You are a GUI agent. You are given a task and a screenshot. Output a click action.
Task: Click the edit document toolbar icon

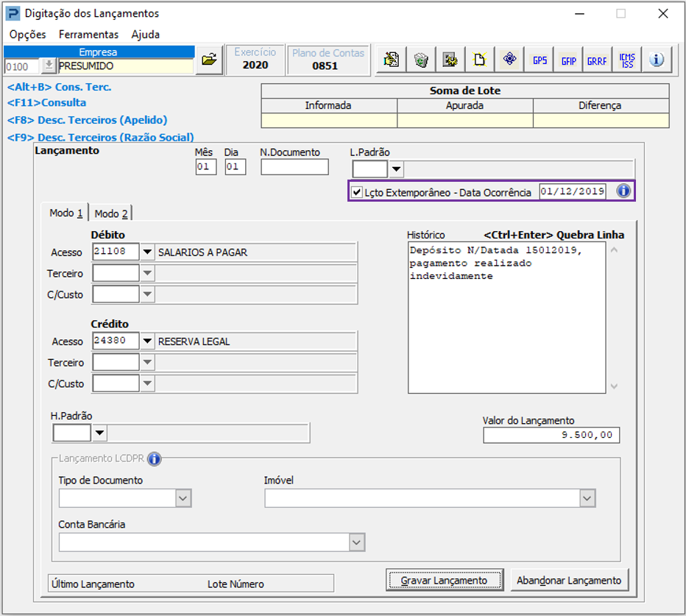click(391, 60)
